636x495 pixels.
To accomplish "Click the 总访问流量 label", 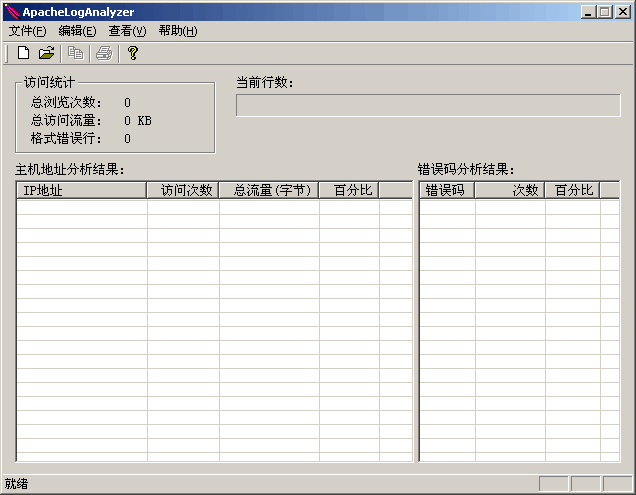I will click(x=66, y=121).
